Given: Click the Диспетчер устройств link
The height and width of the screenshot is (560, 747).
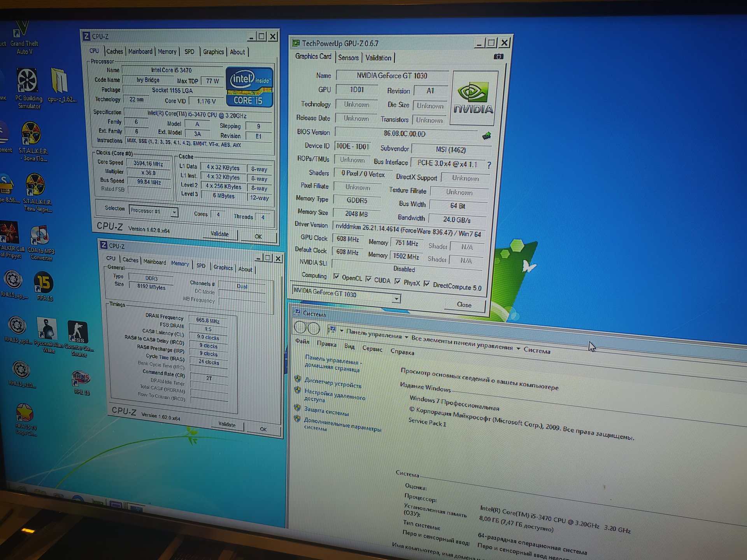Looking at the screenshot, I should (x=333, y=383).
